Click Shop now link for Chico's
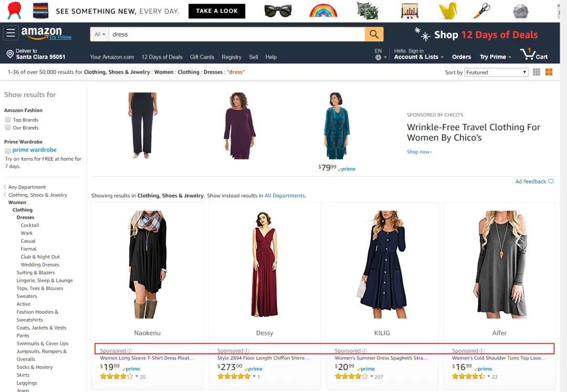The width and height of the screenshot is (567, 392). [x=419, y=152]
